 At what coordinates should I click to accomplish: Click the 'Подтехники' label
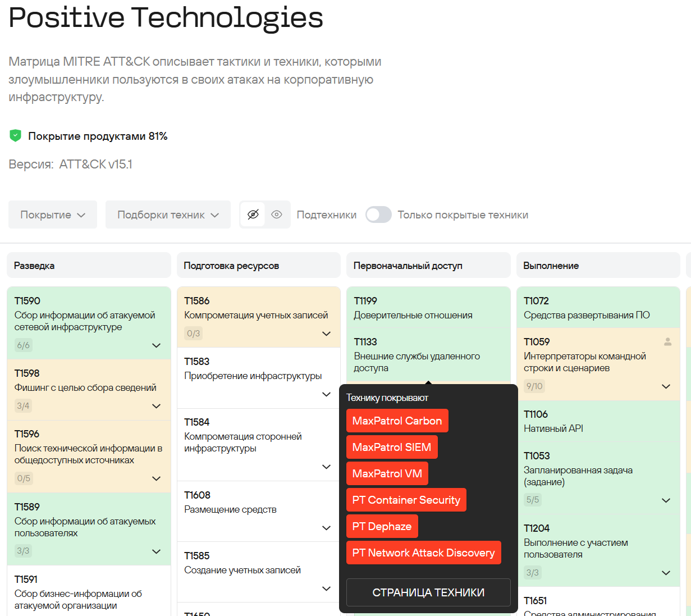click(327, 215)
